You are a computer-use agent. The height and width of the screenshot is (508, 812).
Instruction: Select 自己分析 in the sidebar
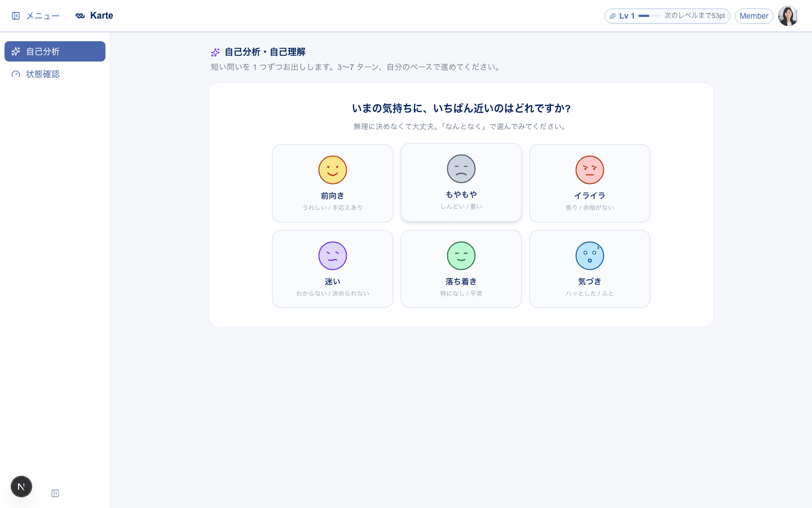(x=55, y=51)
